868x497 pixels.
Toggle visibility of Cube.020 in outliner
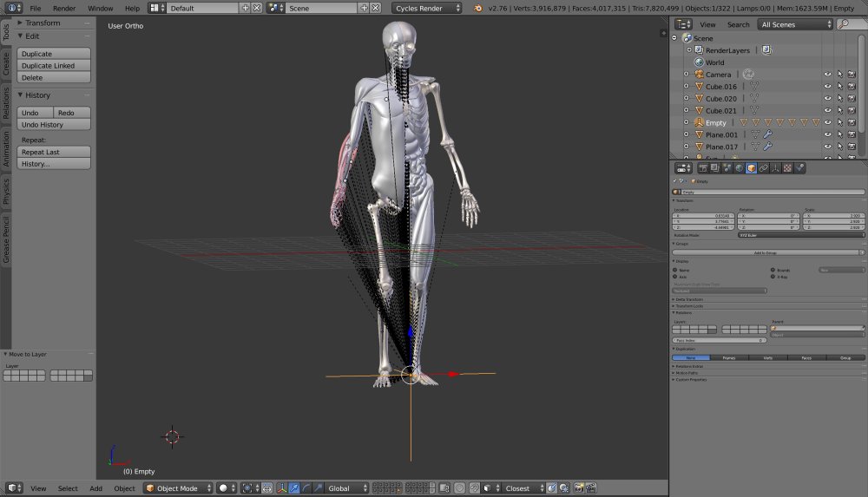point(827,99)
